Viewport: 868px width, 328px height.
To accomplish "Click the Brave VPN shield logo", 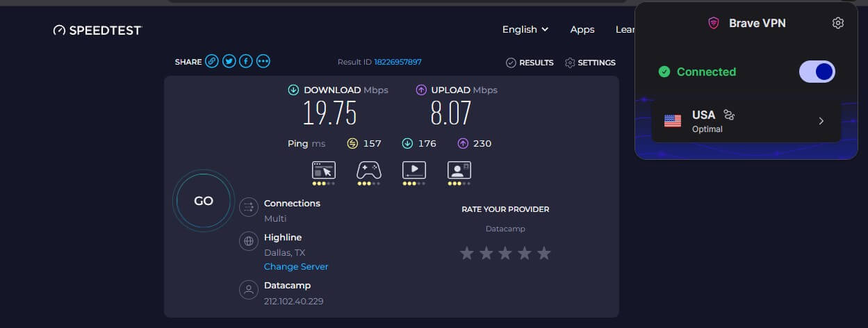I will tap(713, 23).
